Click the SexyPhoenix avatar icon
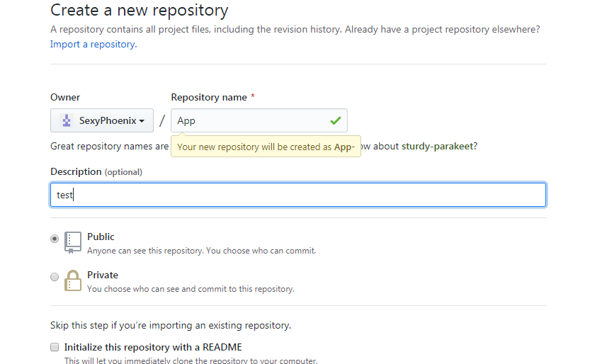Image resolution: width=602 pixels, height=364 pixels. [67, 120]
